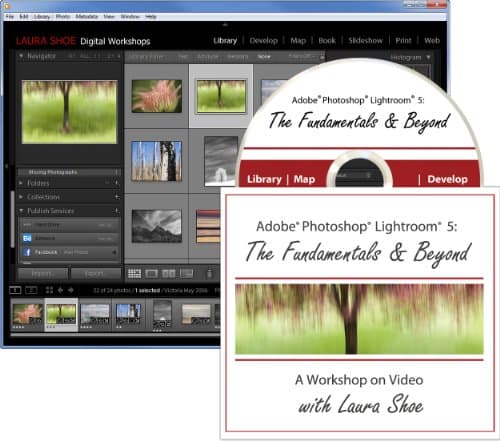Open the Photo menu
Image resolution: width=500 pixels, height=441 pixels.
(x=63, y=16)
